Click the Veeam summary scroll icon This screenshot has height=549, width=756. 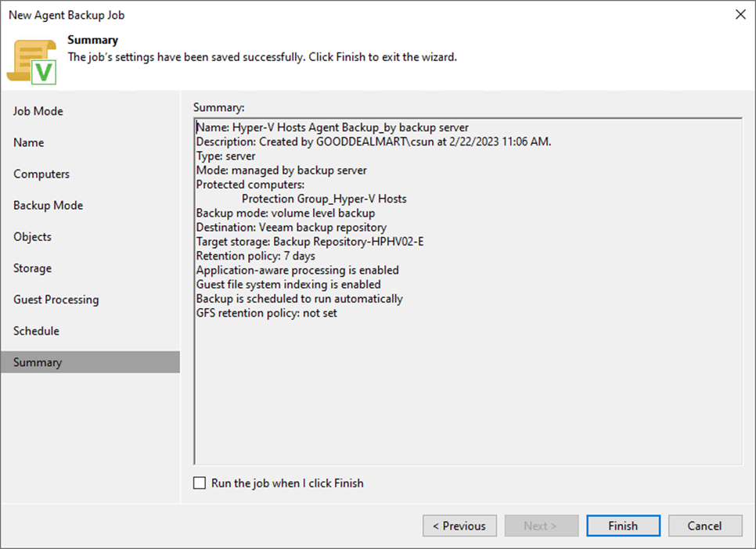pos(32,63)
